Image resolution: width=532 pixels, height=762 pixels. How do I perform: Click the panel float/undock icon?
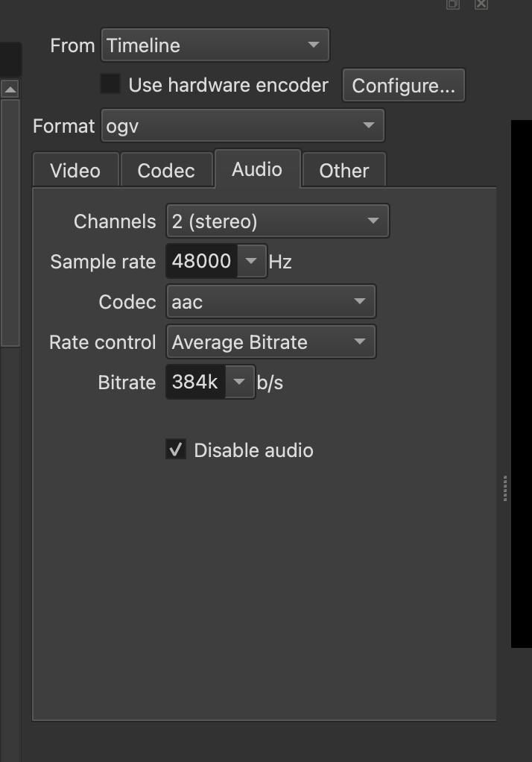click(453, 4)
